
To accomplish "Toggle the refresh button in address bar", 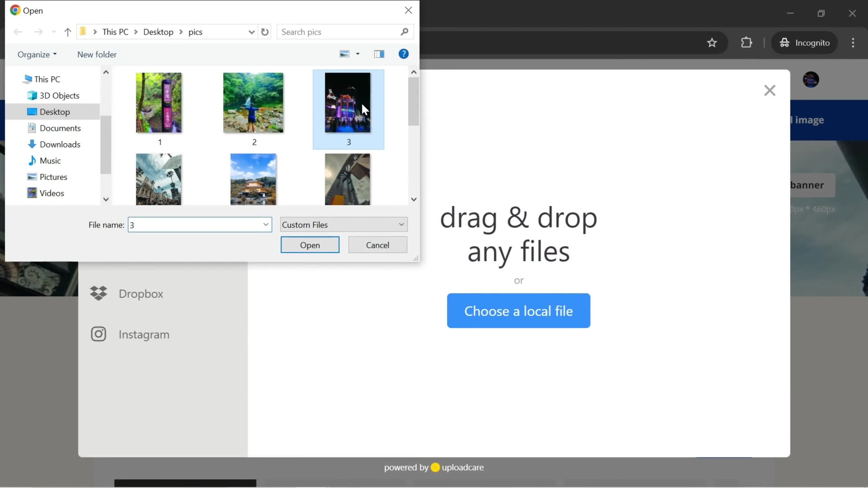I will pyautogui.click(x=265, y=32).
